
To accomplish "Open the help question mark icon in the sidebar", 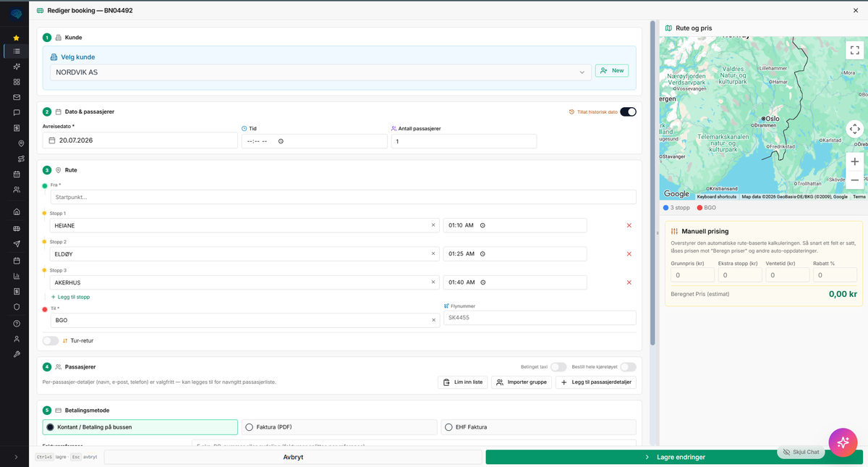I will point(16,324).
